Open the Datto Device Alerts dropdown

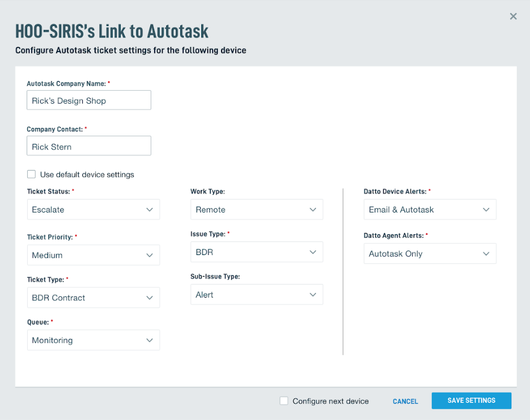tap(430, 210)
